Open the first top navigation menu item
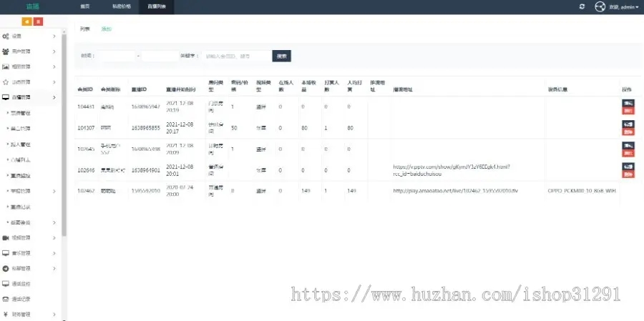 tap(85, 7)
